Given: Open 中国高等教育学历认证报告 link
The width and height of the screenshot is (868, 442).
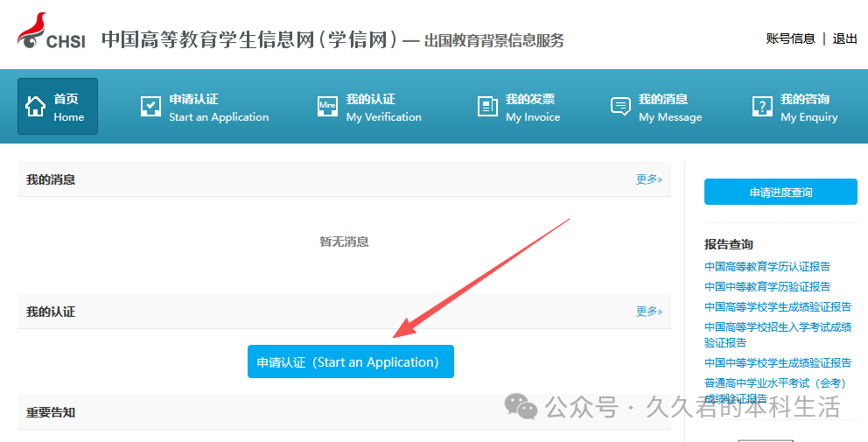Looking at the screenshot, I should point(767,267).
